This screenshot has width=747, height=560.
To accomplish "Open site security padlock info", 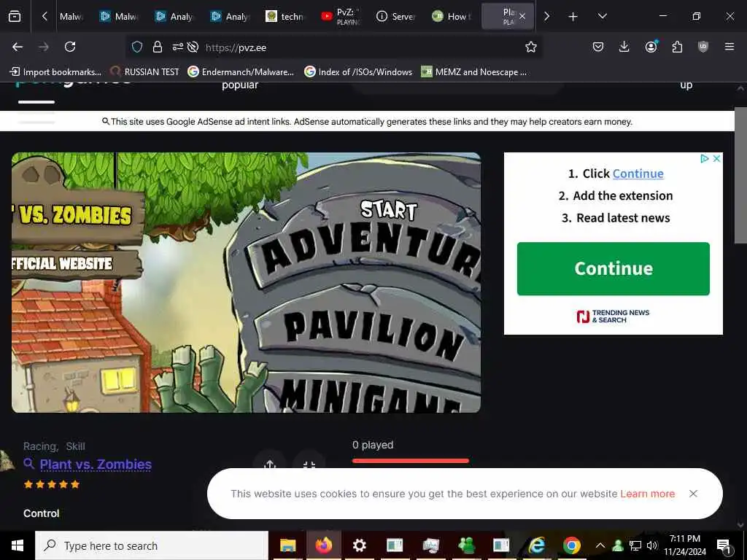I will tap(158, 47).
